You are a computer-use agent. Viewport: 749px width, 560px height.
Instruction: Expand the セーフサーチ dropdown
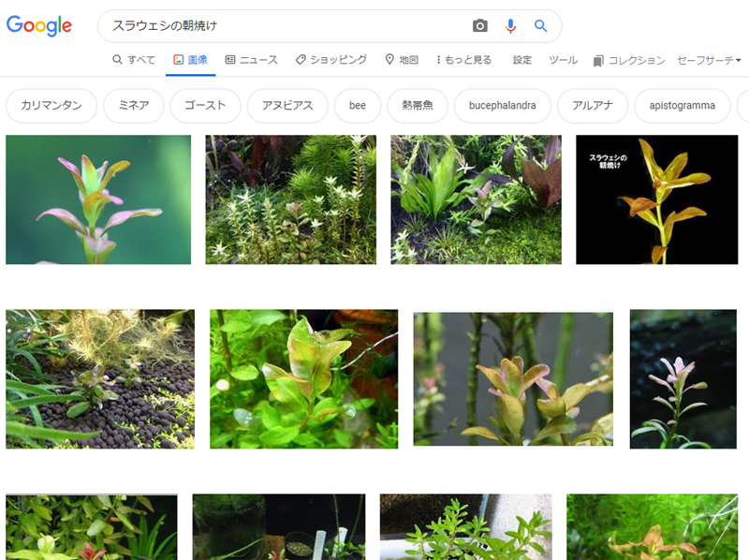(709, 60)
